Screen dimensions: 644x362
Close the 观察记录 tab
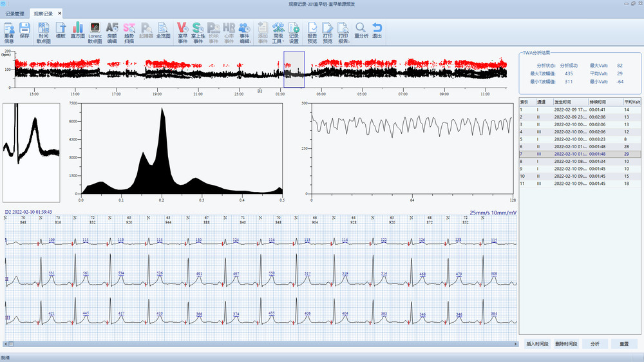[60, 14]
